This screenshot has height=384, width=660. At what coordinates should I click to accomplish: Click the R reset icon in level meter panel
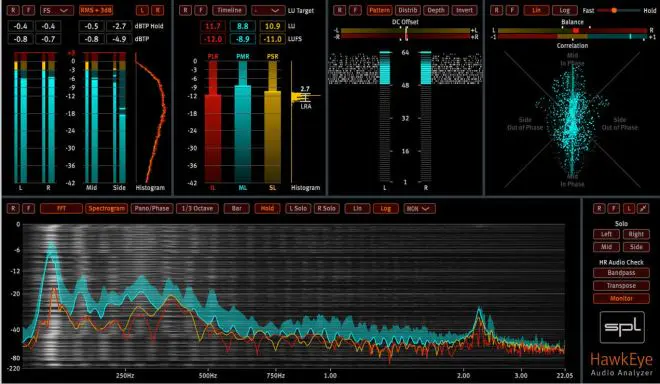pos(13,10)
